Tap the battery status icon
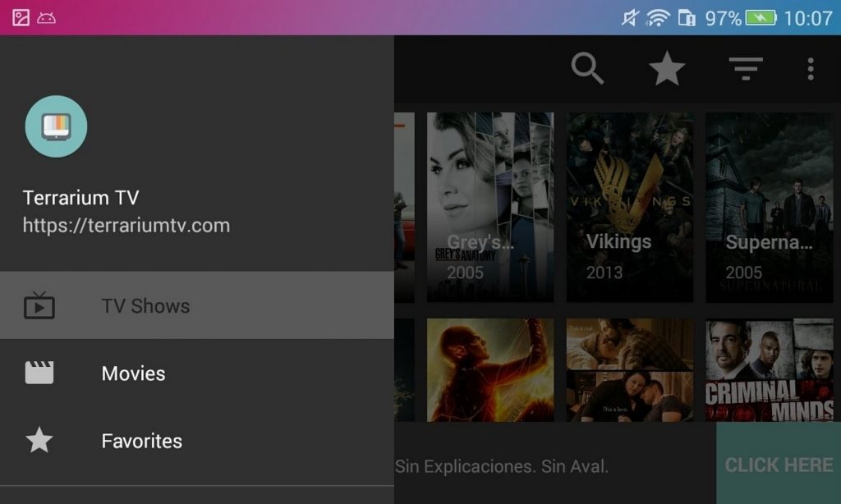Image resolution: width=841 pixels, height=504 pixels. 760,18
